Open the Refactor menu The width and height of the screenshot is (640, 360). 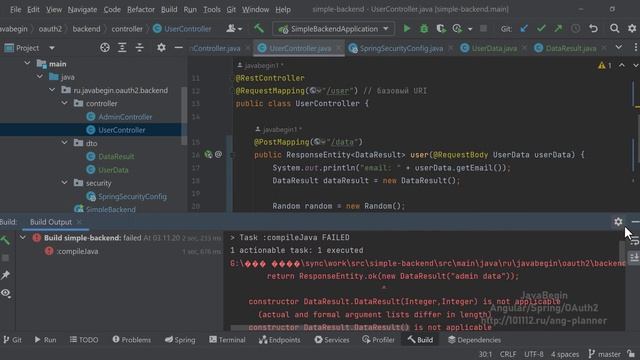140,9
